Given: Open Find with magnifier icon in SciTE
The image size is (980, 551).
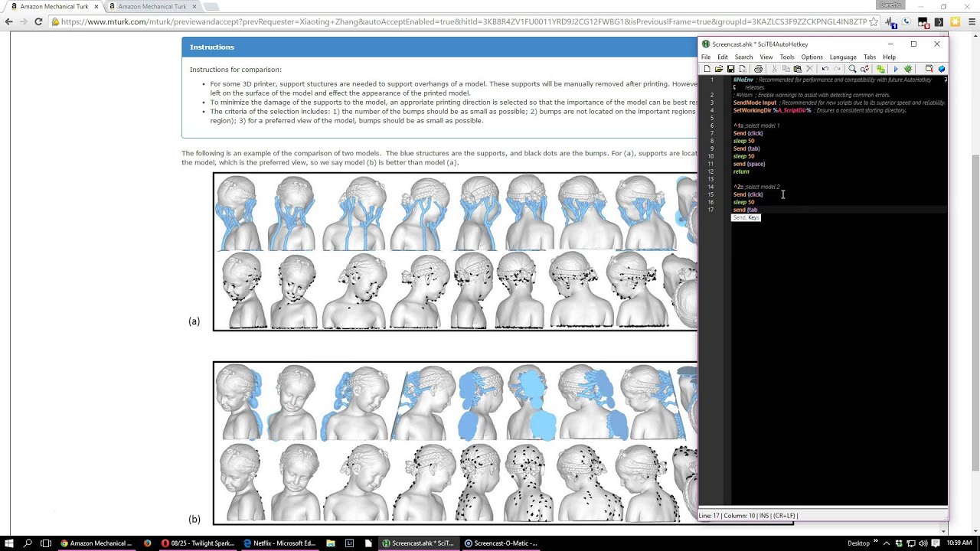Looking at the screenshot, I should (x=852, y=69).
